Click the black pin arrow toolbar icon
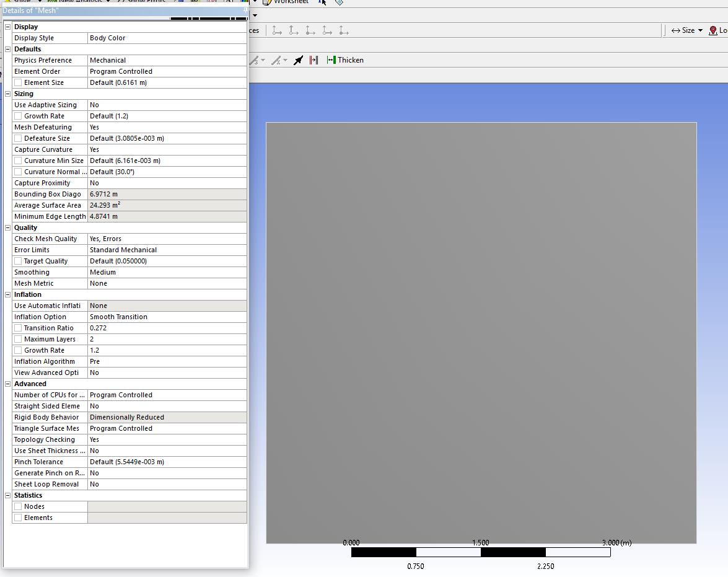The width and height of the screenshot is (728, 577). point(299,60)
